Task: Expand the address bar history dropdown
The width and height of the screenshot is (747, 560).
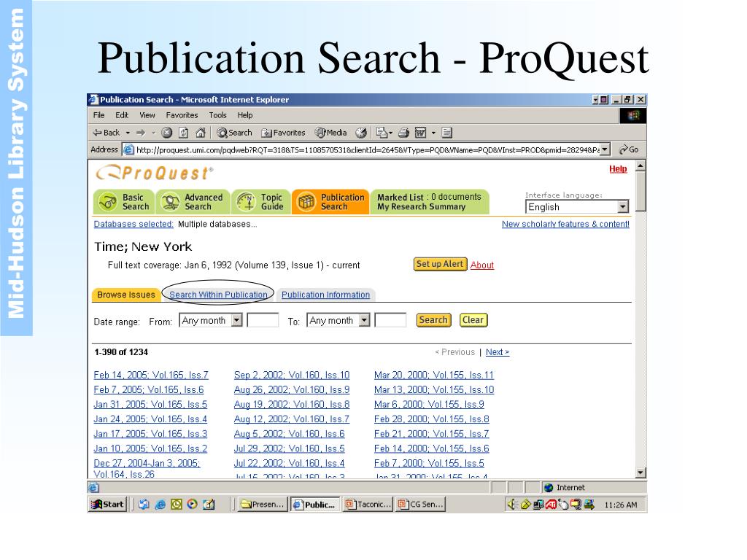Action: pyautogui.click(x=605, y=149)
